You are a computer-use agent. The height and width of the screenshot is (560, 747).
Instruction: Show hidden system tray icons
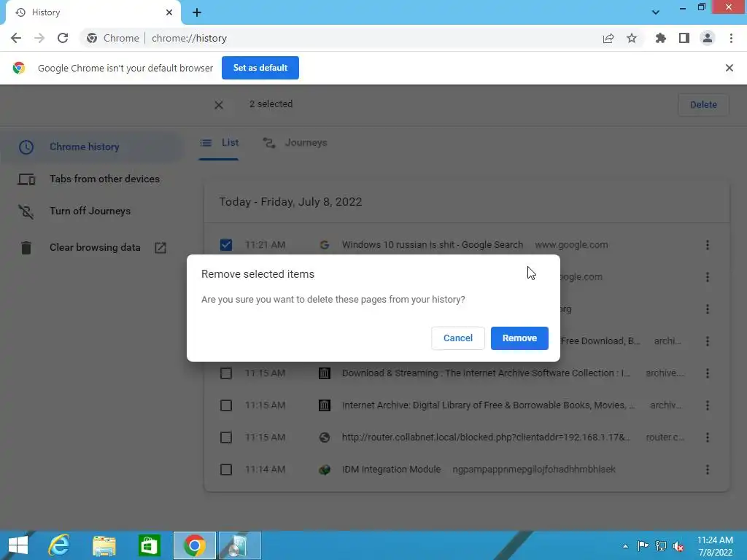[625, 546]
